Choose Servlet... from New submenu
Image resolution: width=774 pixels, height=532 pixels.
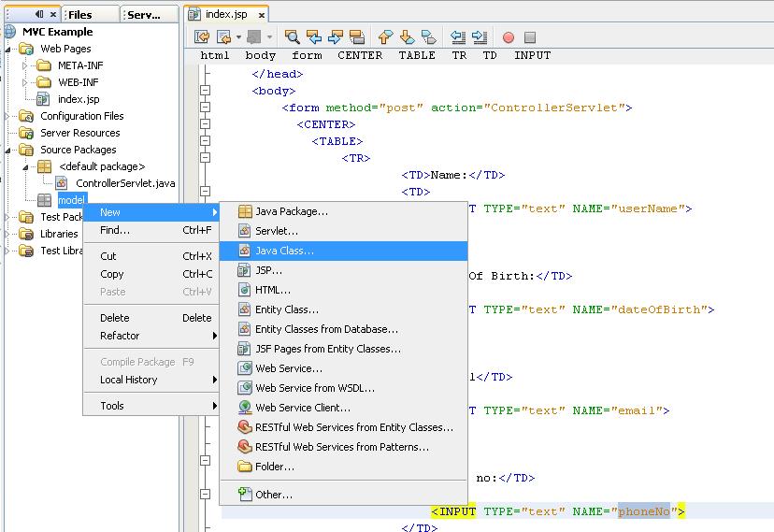pyautogui.click(x=344, y=231)
